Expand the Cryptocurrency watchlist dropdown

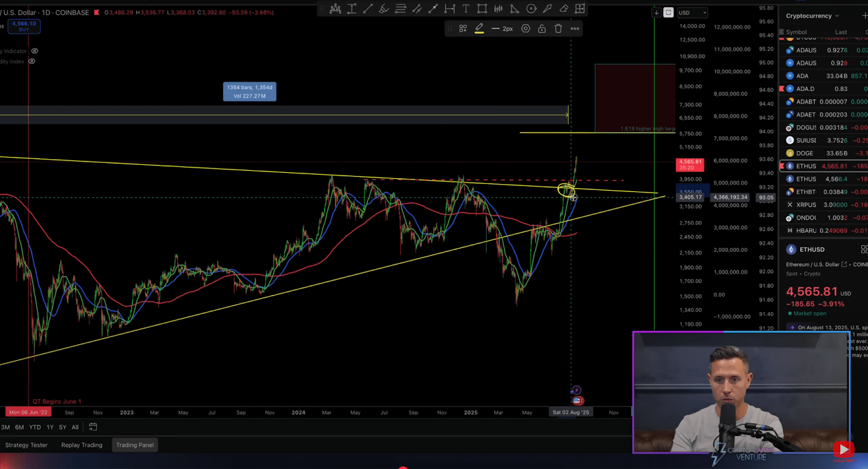[x=812, y=16]
